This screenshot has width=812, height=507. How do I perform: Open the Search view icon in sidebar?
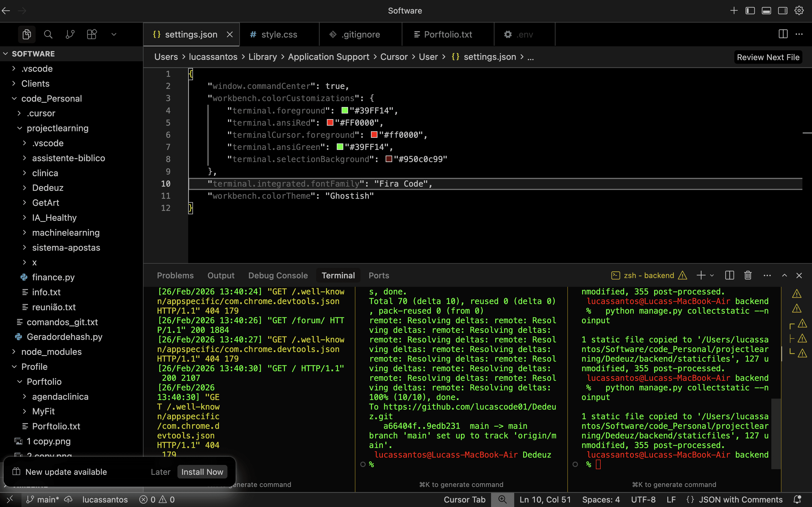click(x=48, y=34)
